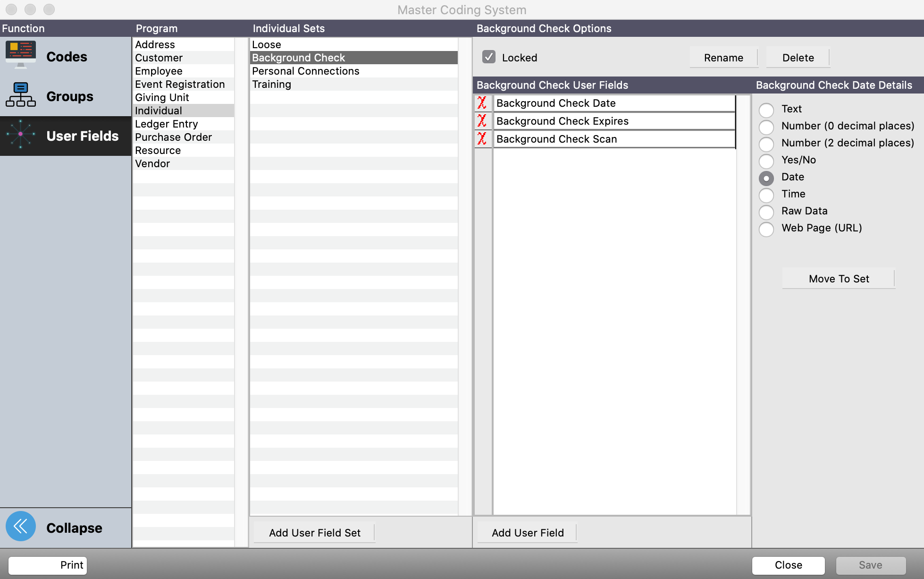924x579 pixels.
Task: Delete the Background Check Date field
Action: [x=482, y=103]
